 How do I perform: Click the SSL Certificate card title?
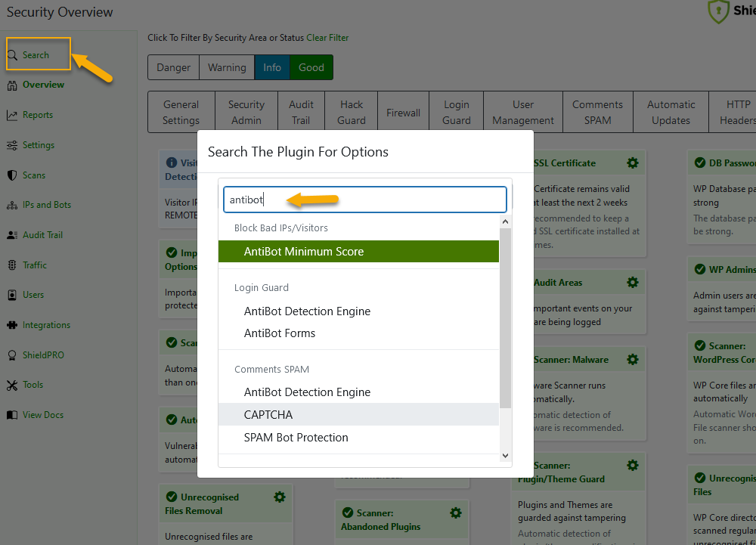[565, 163]
